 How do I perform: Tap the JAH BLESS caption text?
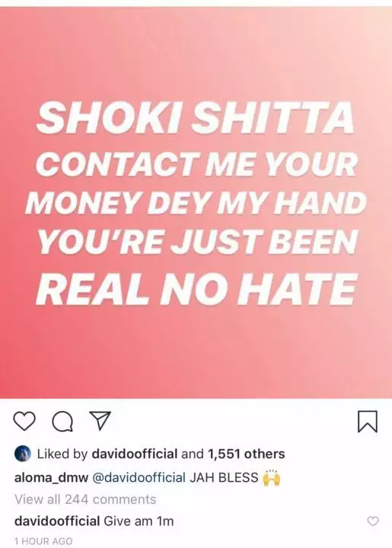pyautogui.click(x=224, y=477)
